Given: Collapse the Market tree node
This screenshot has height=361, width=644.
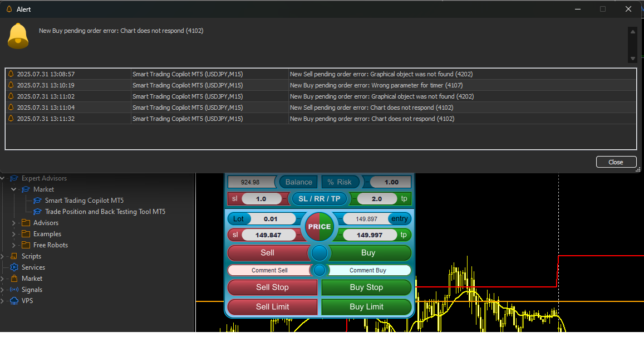Looking at the screenshot, I should click(13, 189).
